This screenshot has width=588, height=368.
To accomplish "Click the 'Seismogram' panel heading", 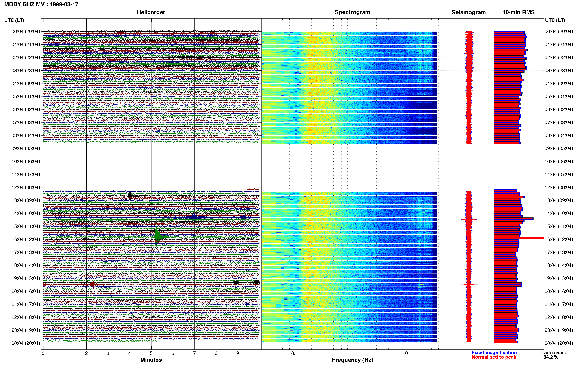I will tap(469, 12).
